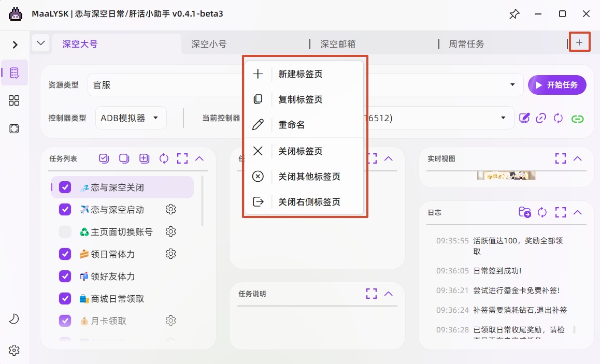Open settings gear for 主页面切换账号

pos(170,231)
